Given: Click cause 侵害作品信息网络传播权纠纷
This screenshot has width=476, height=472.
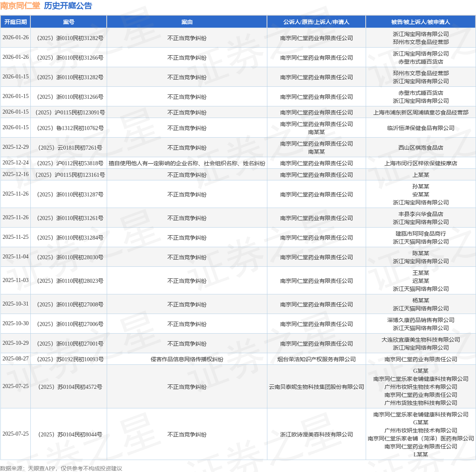Looking at the screenshot, I should click(x=187, y=359).
